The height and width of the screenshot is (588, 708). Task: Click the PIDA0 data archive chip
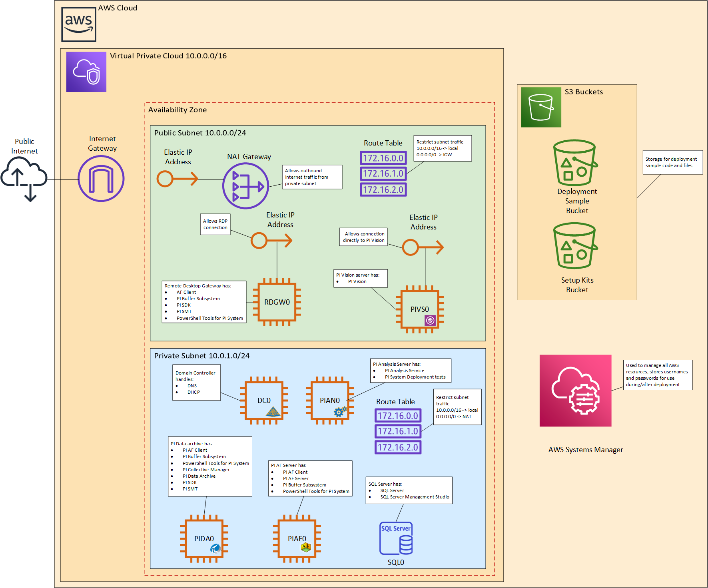[204, 538]
